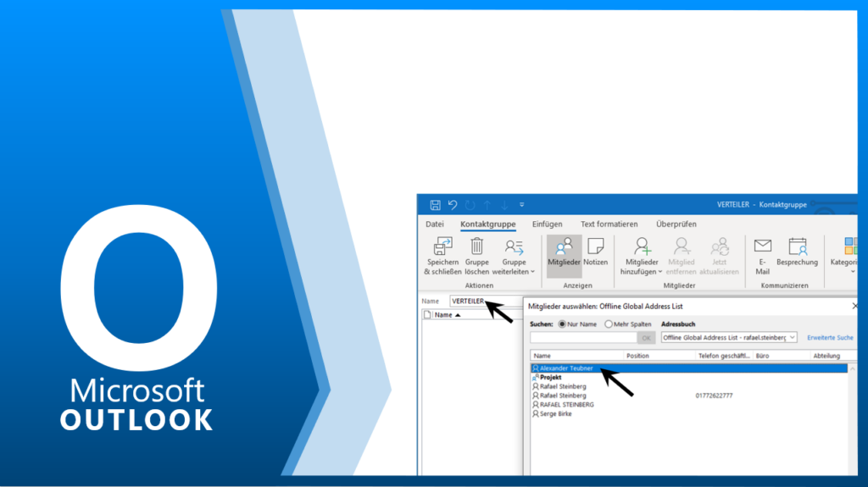Open the Adressbuch dropdown list

pos(792,337)
